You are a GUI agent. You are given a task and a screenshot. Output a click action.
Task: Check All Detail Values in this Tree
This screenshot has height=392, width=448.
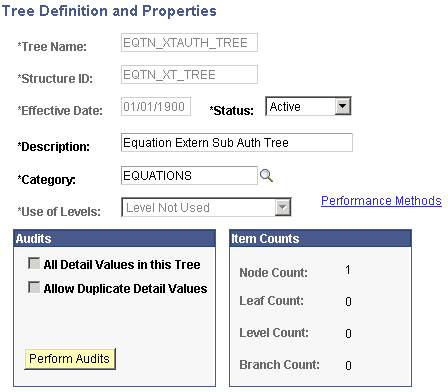click(x=34, y=263)
